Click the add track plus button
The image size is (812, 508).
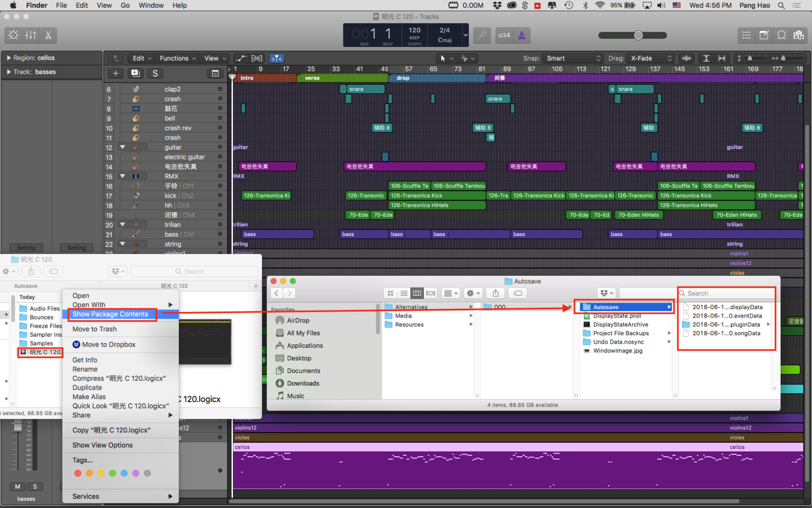[115, 73]
